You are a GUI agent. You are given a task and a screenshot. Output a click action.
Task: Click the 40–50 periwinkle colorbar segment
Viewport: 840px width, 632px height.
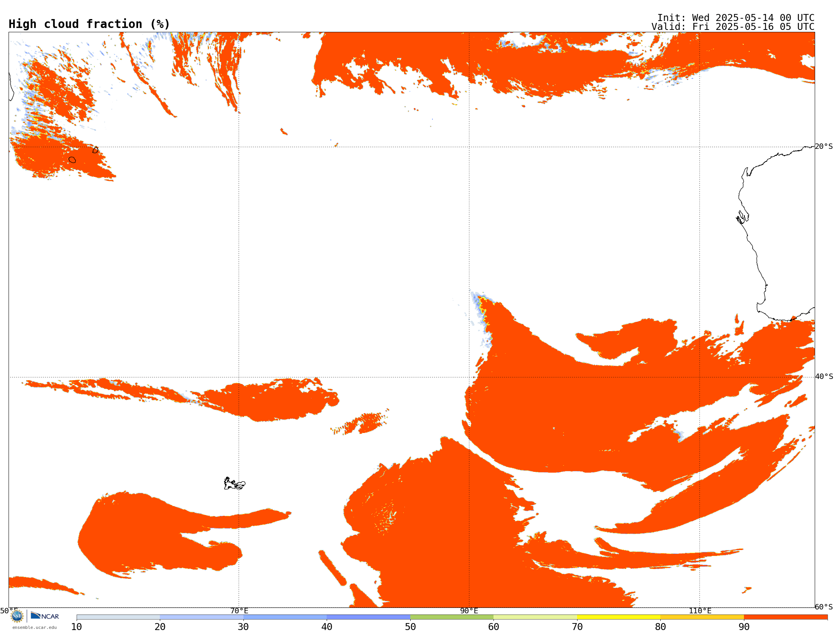[x=368, y=617]
